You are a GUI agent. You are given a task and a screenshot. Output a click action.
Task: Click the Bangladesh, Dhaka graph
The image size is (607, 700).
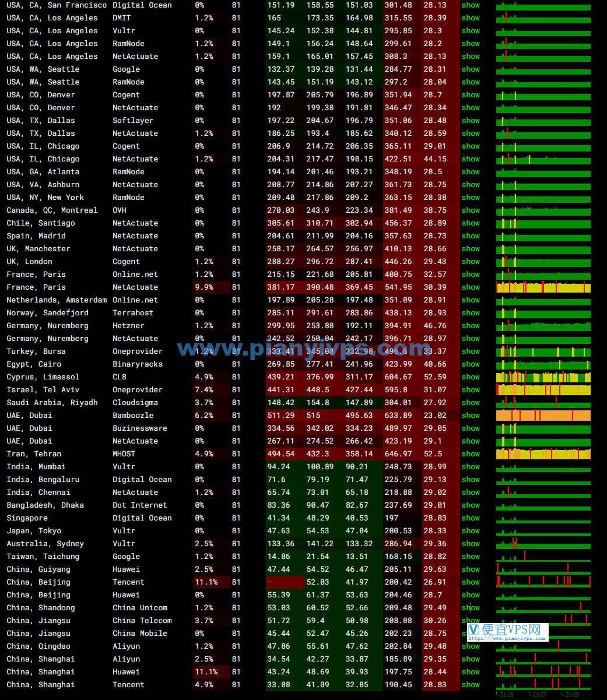543,505
